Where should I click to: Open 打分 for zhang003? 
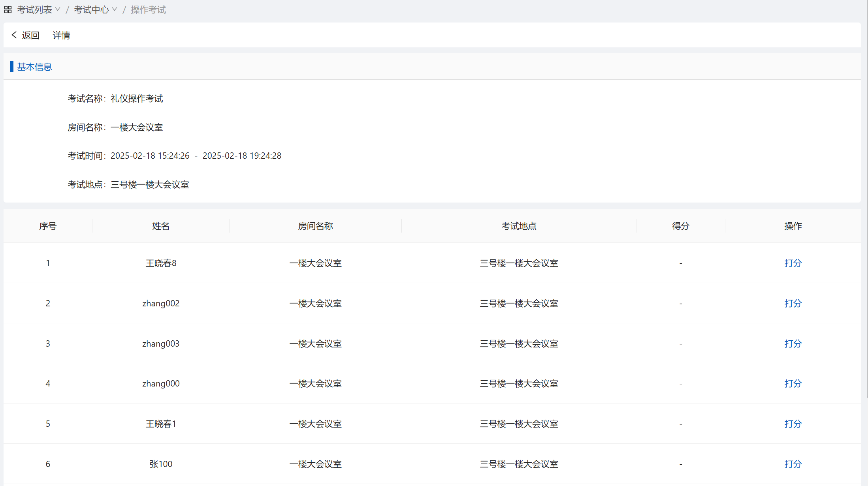click(x=793, y=343)
